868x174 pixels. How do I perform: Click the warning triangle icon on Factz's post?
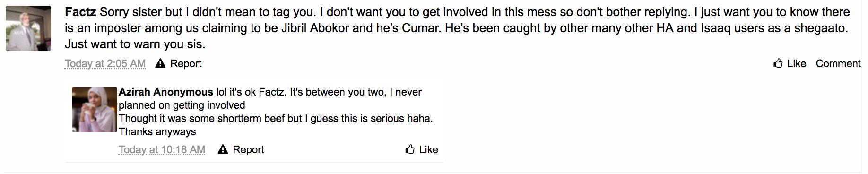160,63
